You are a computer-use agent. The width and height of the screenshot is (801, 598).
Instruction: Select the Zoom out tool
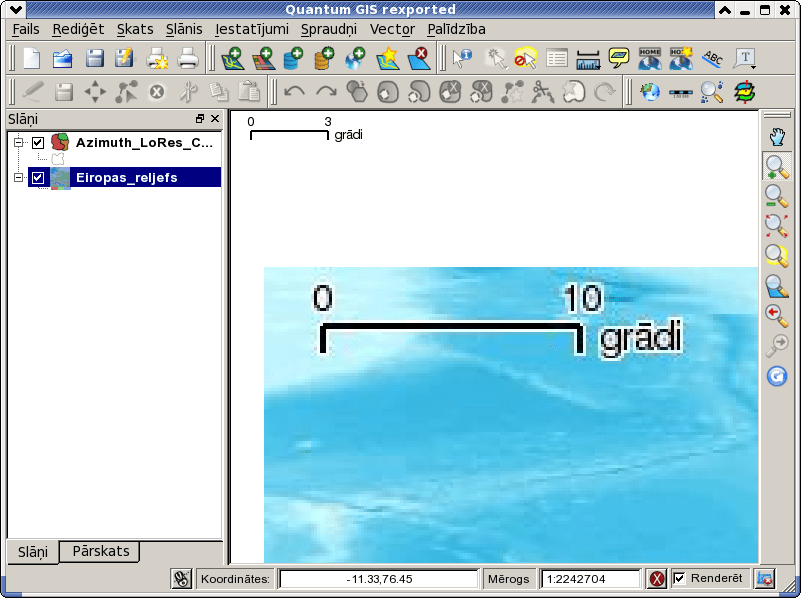coord(776,196)
